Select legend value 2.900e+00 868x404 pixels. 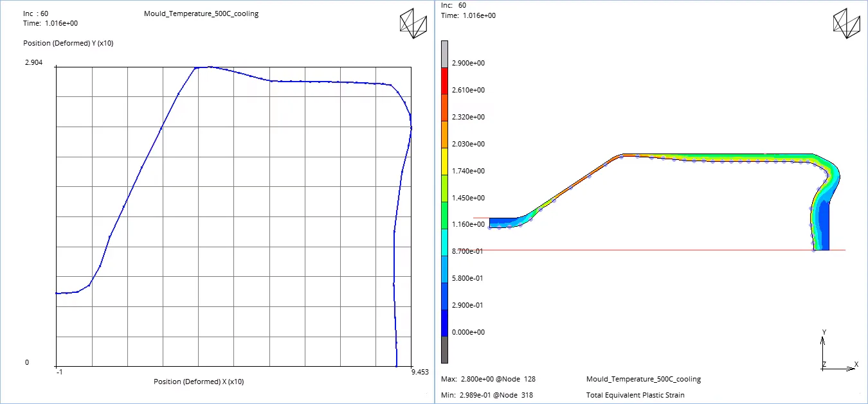click(468, 64)
